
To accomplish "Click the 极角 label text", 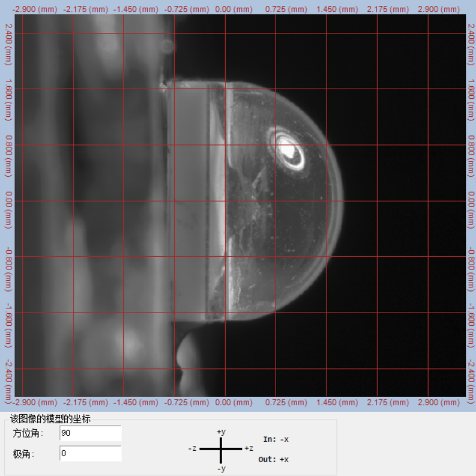I will point(24,454).
